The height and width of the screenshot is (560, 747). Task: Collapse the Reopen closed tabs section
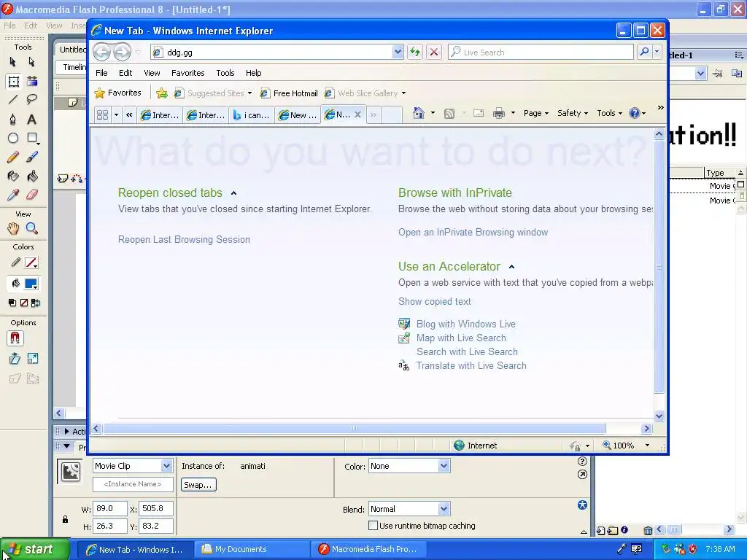[233, 193]
